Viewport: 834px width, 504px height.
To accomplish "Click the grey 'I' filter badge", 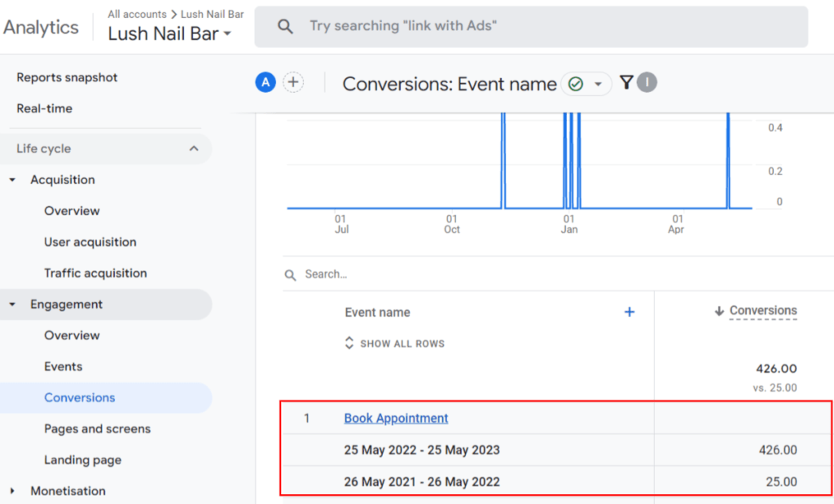I will (647, 82).
